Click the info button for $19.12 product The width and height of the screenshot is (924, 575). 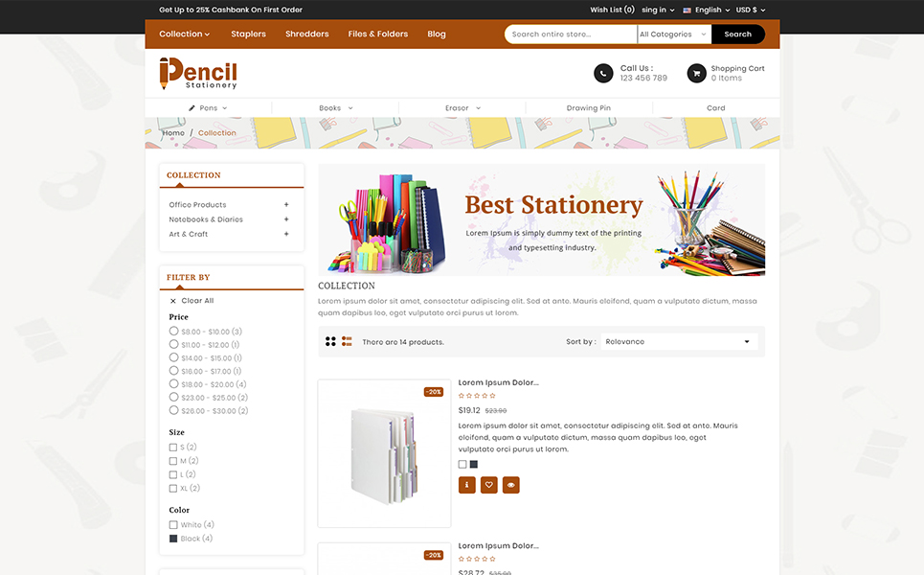466,485
